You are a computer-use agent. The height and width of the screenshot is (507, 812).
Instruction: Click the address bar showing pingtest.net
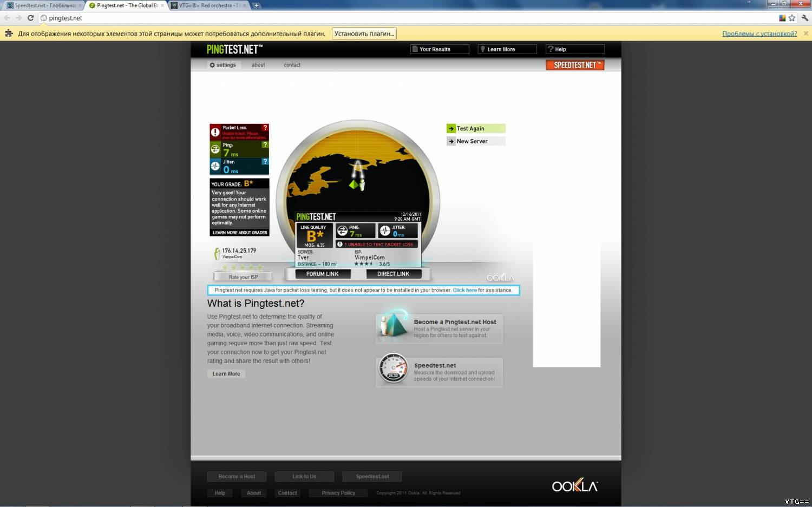(406, 18)
